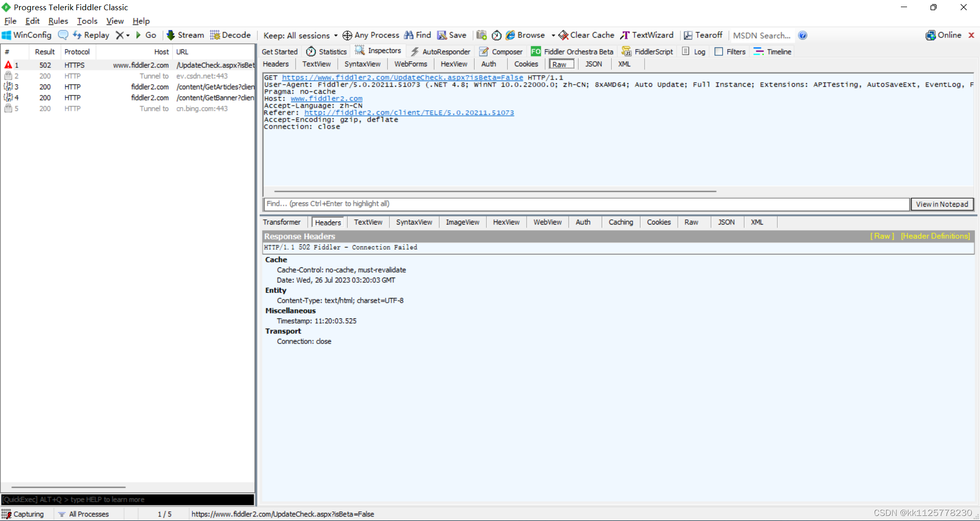Screen dimensions: 980x521
Task: Select session 1 with 502 error
Action: tap(128, 65)
